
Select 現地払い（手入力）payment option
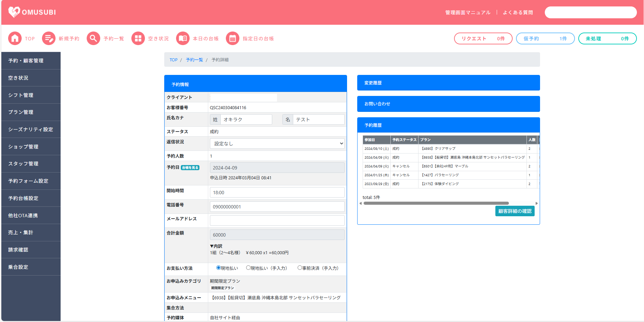click(x=248, y=268)
